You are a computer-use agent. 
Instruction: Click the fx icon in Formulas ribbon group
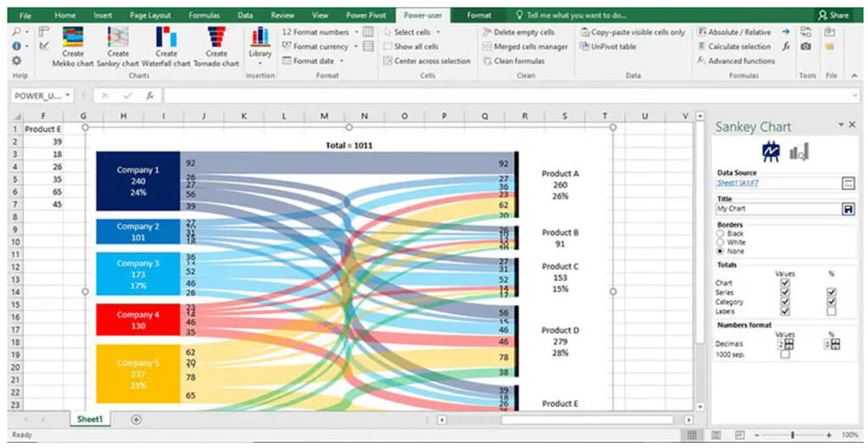point(786,47)
